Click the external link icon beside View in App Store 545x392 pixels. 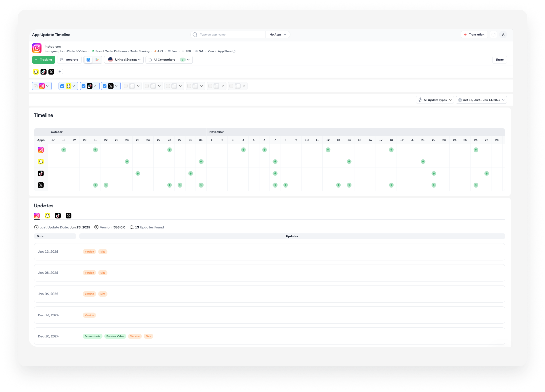click(234, 51)
